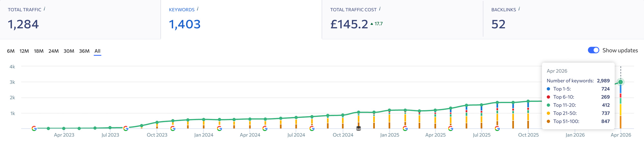Click the £145.2 traffic cost value
Image resolution: width=644 pixels, height=145 pixels.
point(349,24)
